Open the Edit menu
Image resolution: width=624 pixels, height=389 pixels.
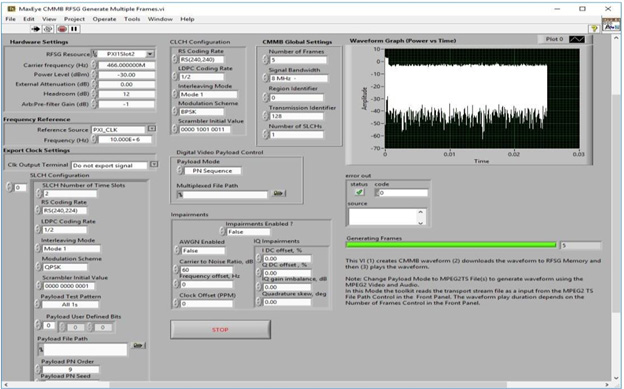[x=29, y=19]
